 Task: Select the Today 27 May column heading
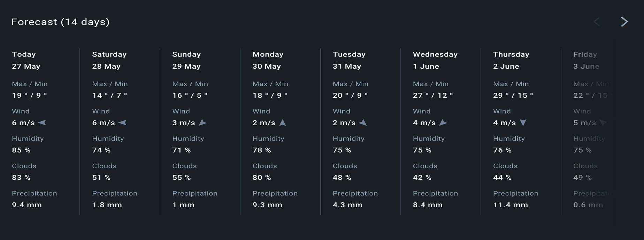pos(26,60)
